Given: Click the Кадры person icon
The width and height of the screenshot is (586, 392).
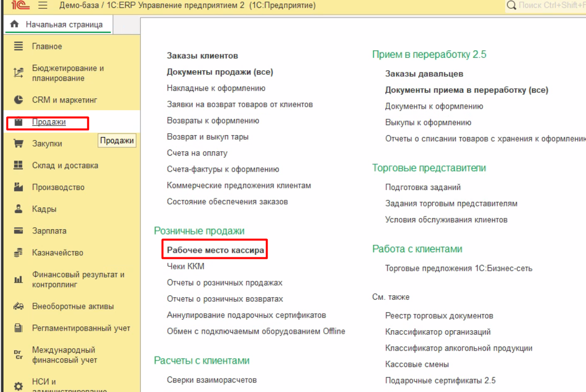Looking at the screenshot, I should point(18,209).
